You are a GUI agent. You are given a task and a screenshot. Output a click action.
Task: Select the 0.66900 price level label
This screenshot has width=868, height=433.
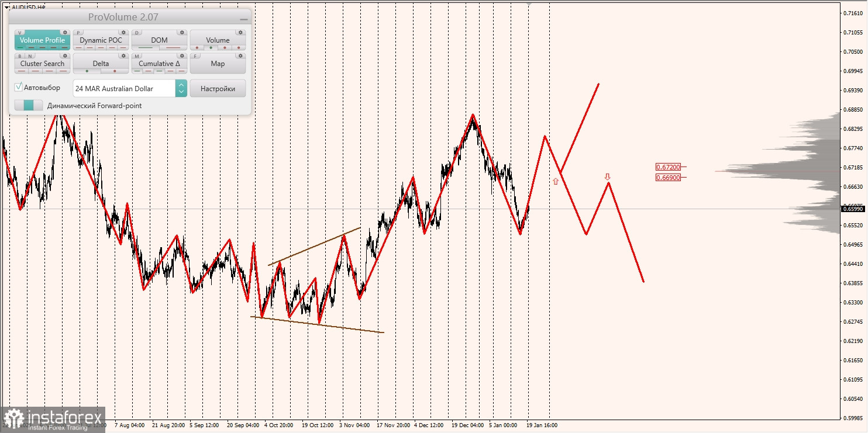[x=667, y=177]
